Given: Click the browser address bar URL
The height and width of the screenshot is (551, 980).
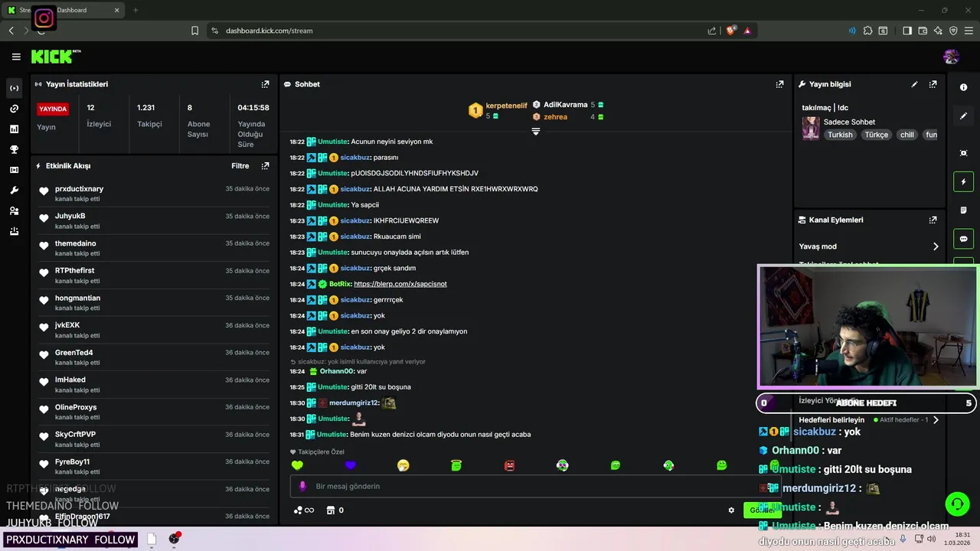Looking at the screenshot, I should click(x=269, y=31).
